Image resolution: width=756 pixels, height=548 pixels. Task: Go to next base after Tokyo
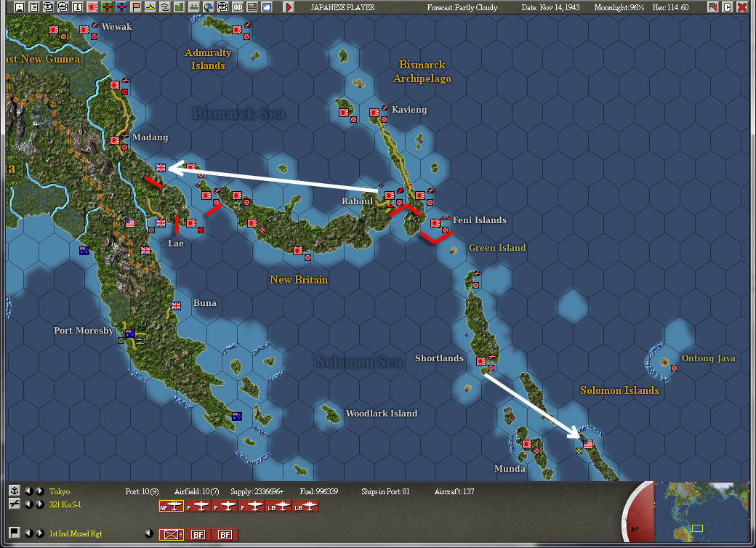click(40, 491)
